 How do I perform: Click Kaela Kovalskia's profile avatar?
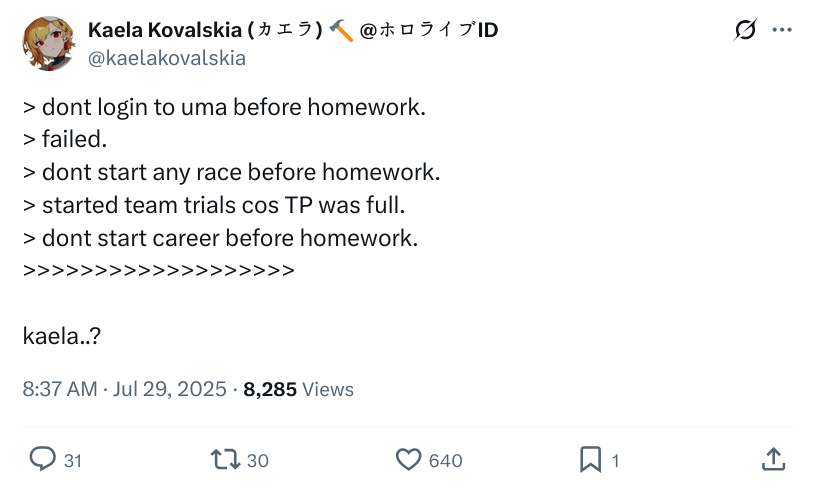point(51,44)
